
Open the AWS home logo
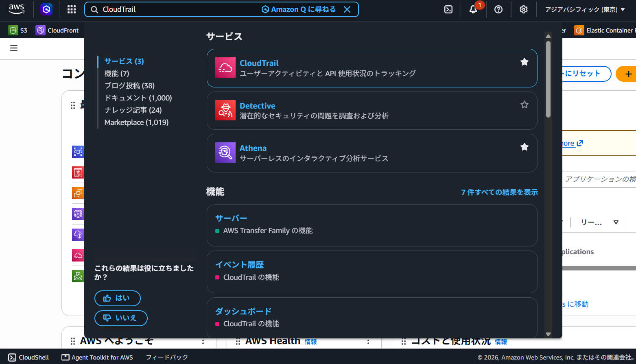[x=17, y=9]
